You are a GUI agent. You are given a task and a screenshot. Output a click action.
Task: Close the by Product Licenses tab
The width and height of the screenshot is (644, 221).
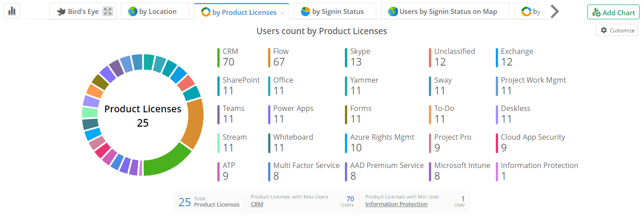coord(282,13)
